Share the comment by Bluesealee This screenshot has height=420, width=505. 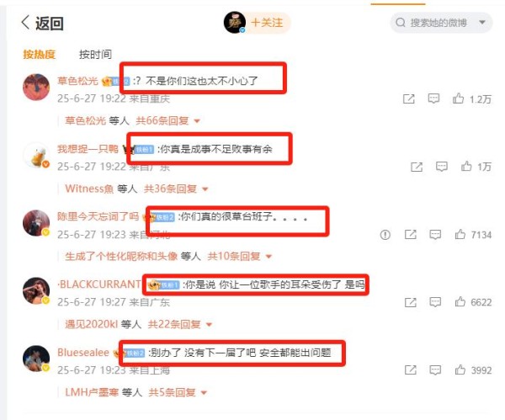coord(411,369)
